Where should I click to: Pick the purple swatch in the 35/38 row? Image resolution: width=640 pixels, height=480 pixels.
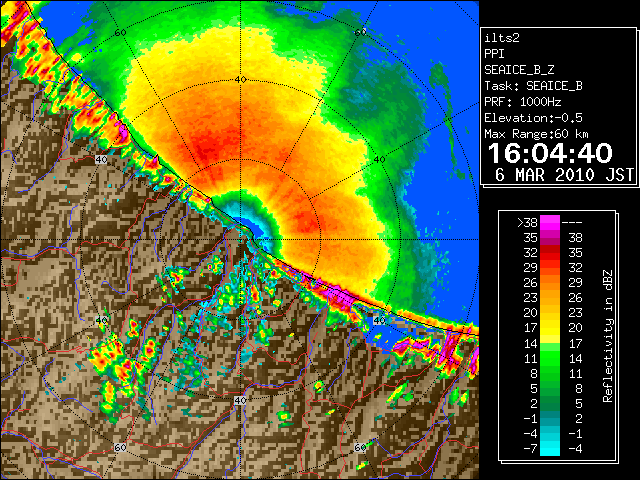tap(550, 238)
